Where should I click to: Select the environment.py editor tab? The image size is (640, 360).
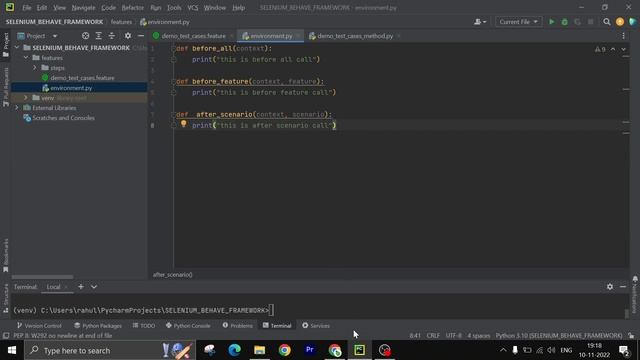271,36
